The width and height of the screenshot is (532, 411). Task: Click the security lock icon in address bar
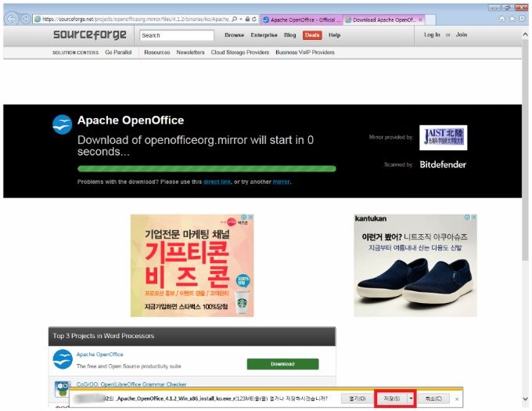pyautogui.click(x=247, y=20)
